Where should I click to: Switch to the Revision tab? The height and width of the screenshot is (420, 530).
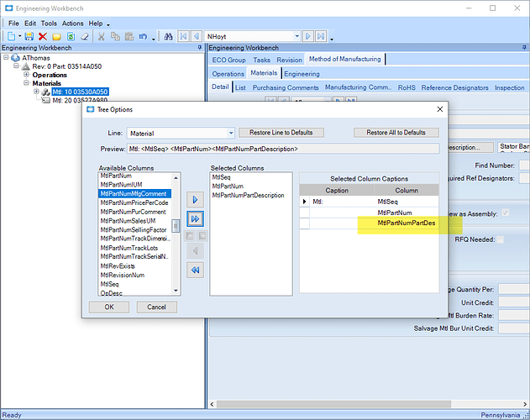(x=289, y=60)
